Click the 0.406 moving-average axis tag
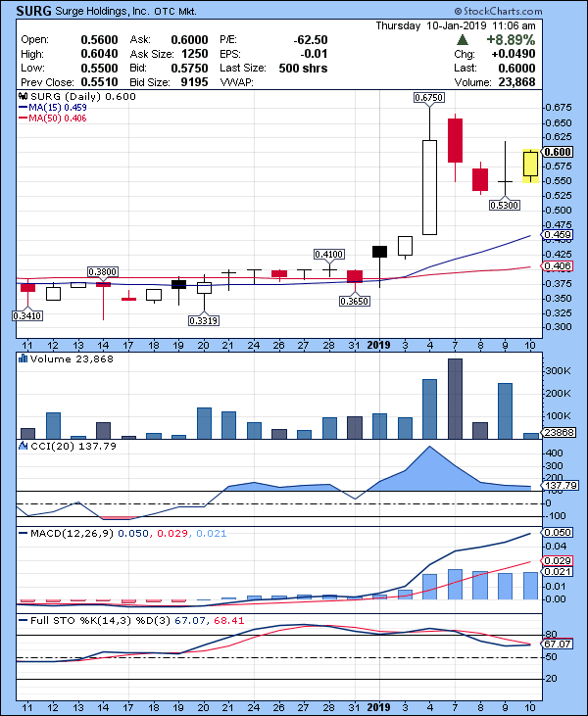This screenshot has height=716, width=588. 557,265
